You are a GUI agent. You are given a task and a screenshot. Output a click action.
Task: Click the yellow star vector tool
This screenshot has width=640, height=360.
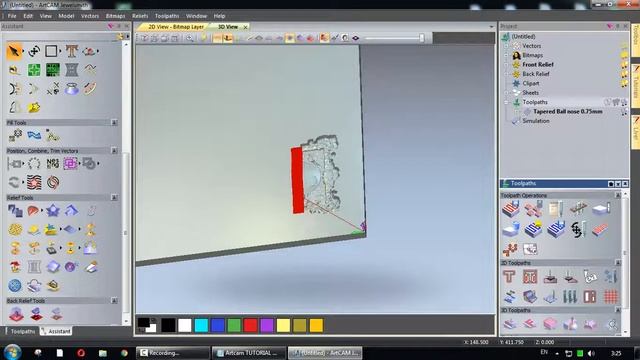click(34, 107)
